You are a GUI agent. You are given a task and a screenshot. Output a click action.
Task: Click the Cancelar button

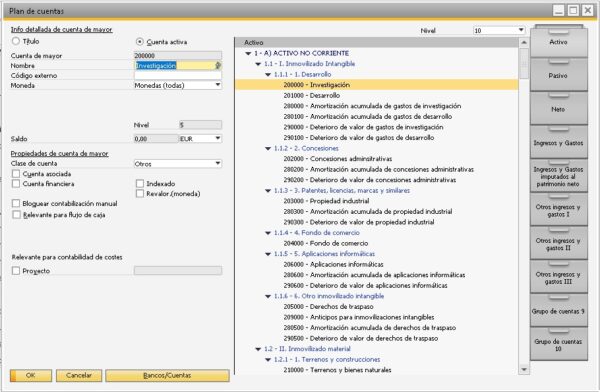coord(79,376)
